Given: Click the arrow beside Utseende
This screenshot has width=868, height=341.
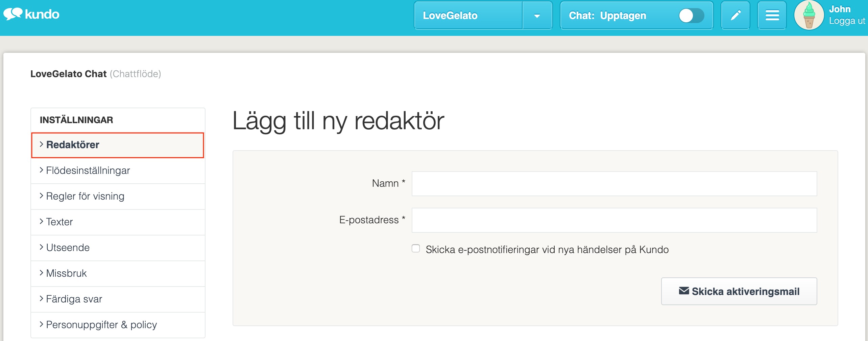Looking at the screenshot, I should [41, 247].
